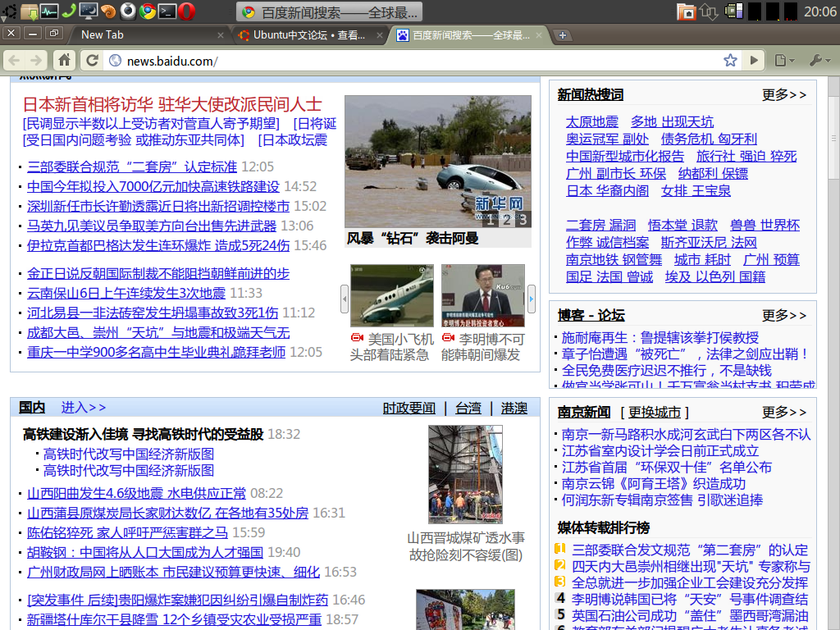Screen dimensions: 840x630
Task: Click the 20:06 clock in the panel
Action: pyautogui.click(x=820, y=11)
